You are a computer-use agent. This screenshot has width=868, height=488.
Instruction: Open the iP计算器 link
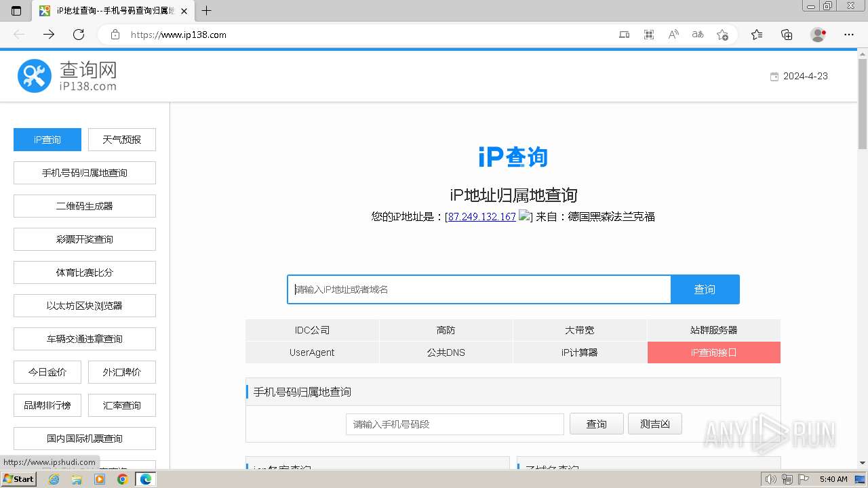pos(580,352)
